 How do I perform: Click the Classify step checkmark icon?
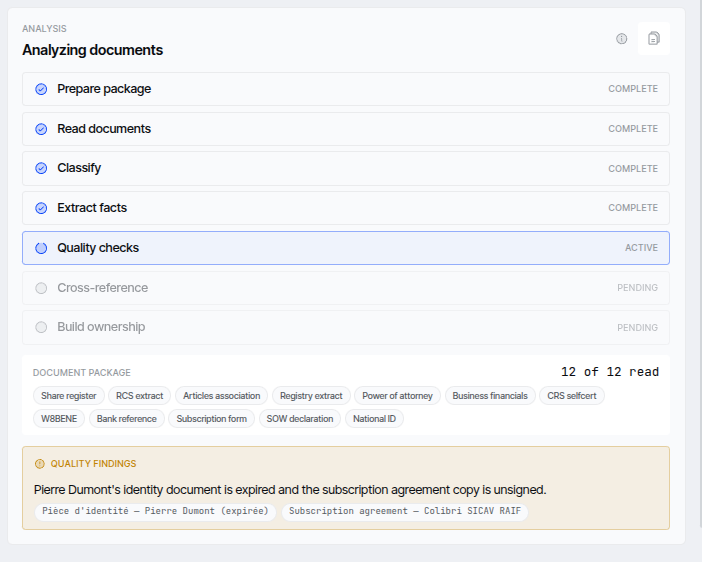tap(41, 168)
